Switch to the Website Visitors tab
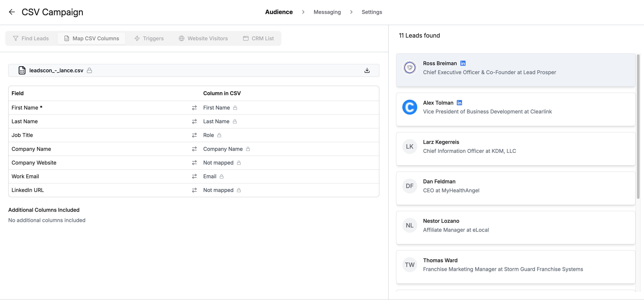 point(203,38)
